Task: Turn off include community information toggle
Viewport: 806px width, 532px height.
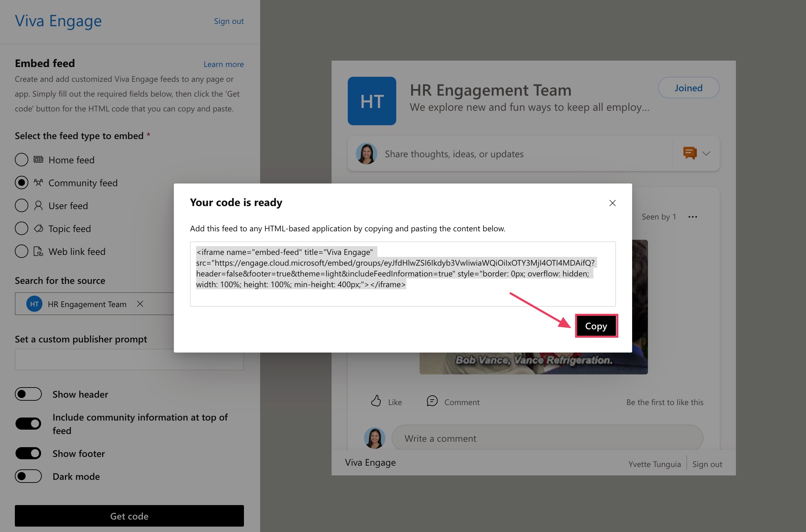Action: pos(28,424)
